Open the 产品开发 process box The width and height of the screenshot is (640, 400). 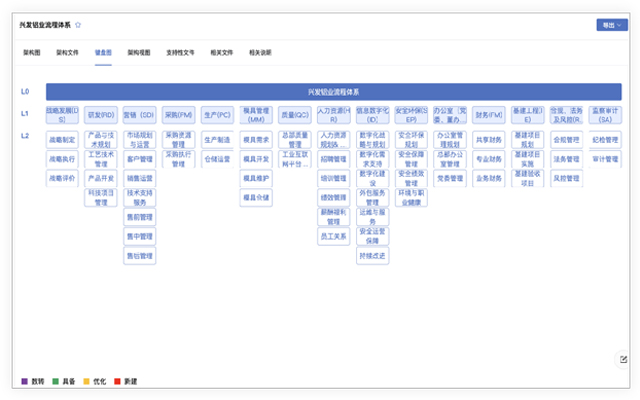point(101,178)
